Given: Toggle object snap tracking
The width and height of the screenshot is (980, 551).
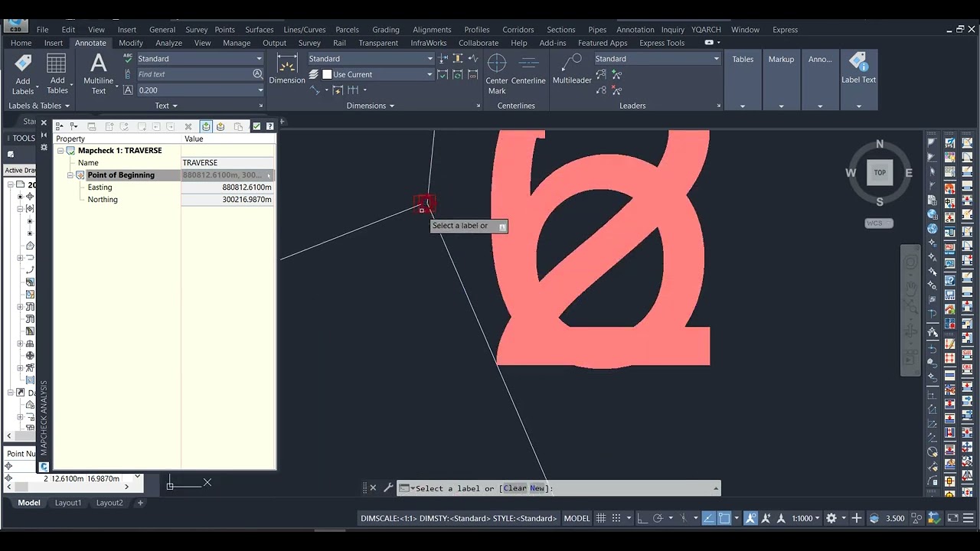Looking at the screenshot, I should click(x=708, y=518).
